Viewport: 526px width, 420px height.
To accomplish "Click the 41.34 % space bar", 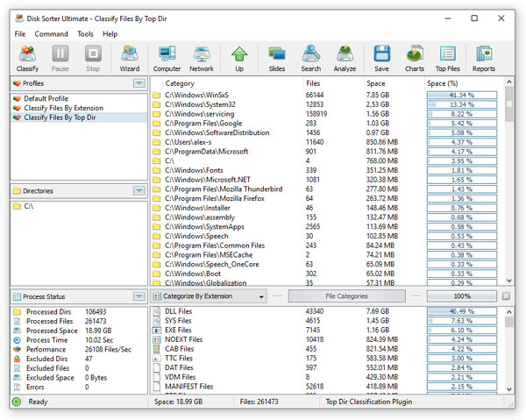I will (462, 96).
